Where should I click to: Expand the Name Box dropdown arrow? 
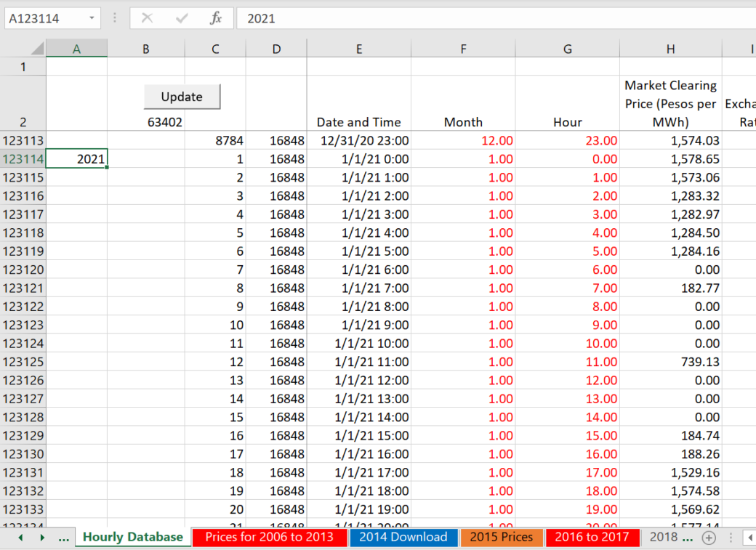pos(92,18)
